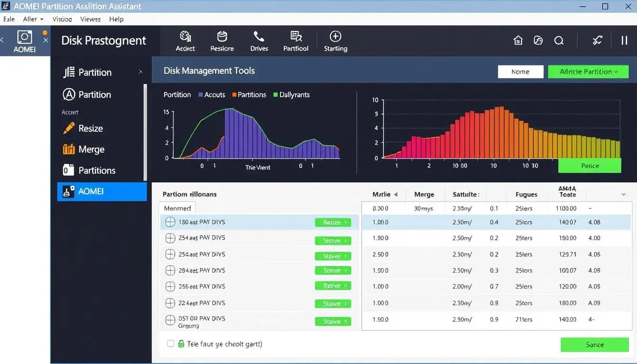Click the Resize pencil icon in sidebar
The width and height of the screenshot is (637, 364).
pos(69,128)
